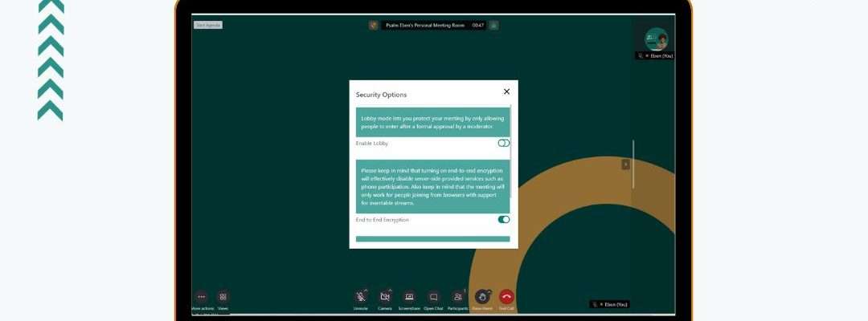The image size is (868, 321).
Task: Click the Enable Lobby label
Action: coord(372,144)
